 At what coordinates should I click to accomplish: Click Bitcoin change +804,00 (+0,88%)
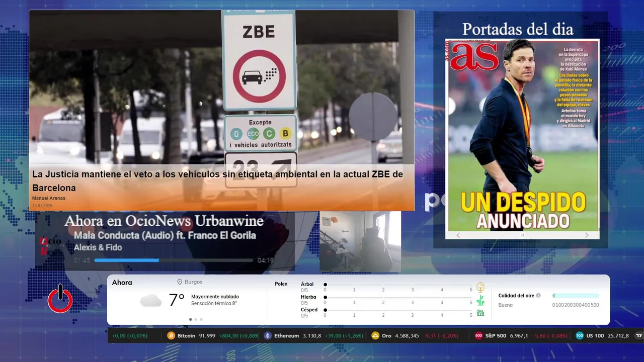[239, 336]
